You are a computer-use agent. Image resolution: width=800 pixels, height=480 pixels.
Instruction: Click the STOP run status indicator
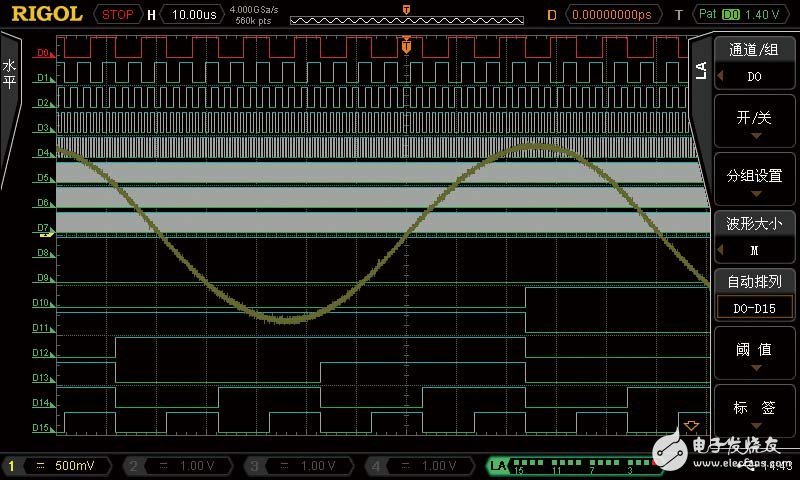[x=117, y=15]
